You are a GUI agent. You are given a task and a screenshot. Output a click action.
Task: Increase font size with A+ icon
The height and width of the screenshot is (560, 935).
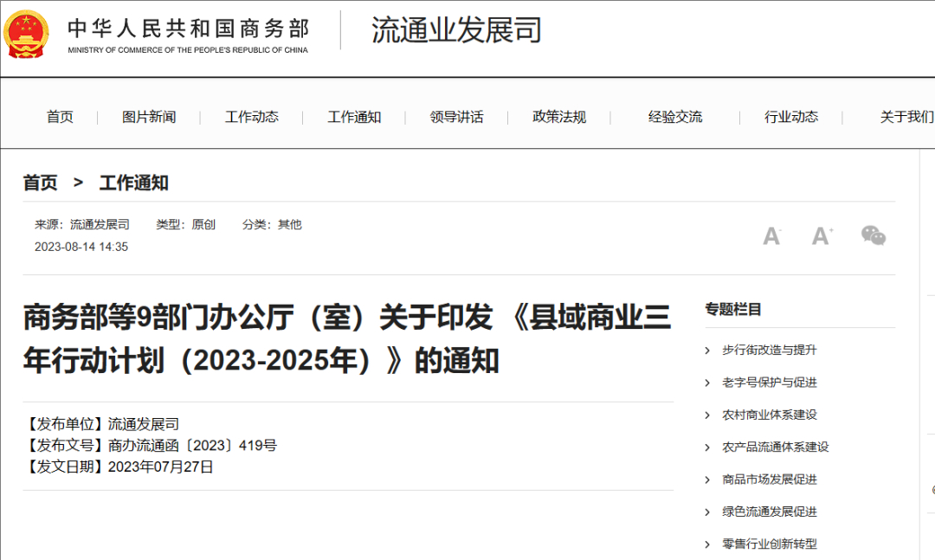(823, 236)
